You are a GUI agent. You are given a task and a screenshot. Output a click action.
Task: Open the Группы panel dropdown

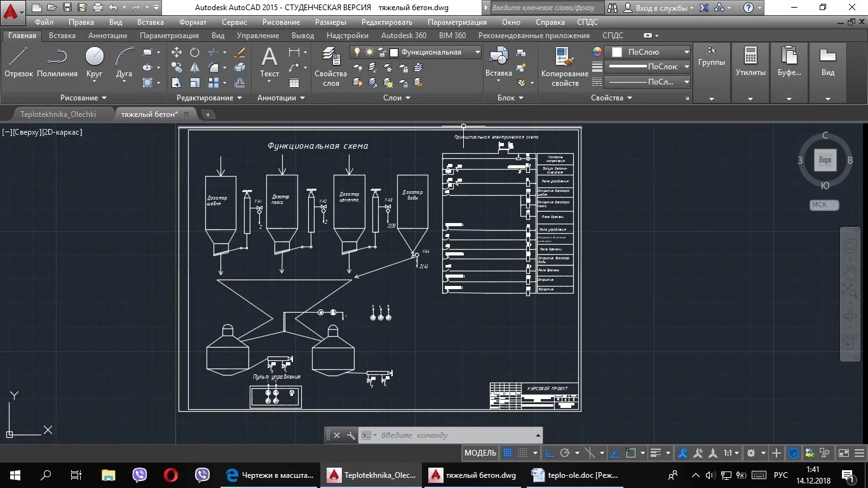711,98
